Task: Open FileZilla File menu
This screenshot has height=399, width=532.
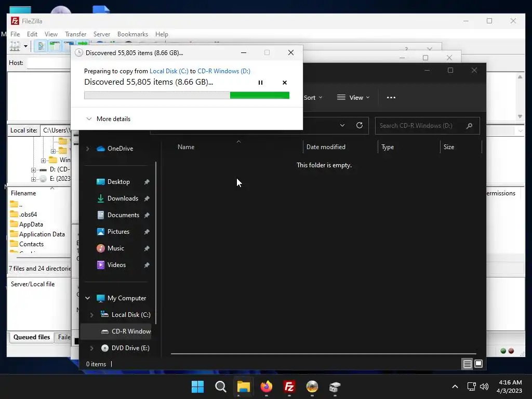Action: click(15, 34)
